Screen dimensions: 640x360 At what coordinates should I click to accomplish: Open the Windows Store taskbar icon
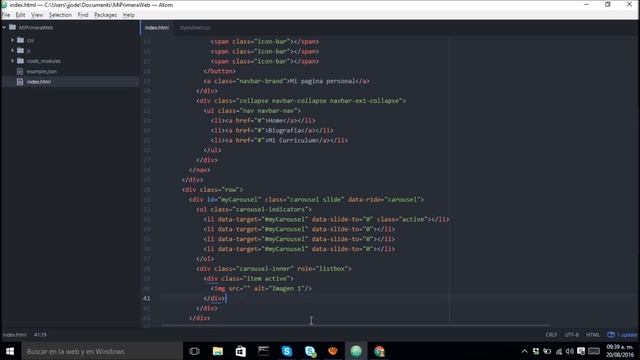(x=241, y=351)
